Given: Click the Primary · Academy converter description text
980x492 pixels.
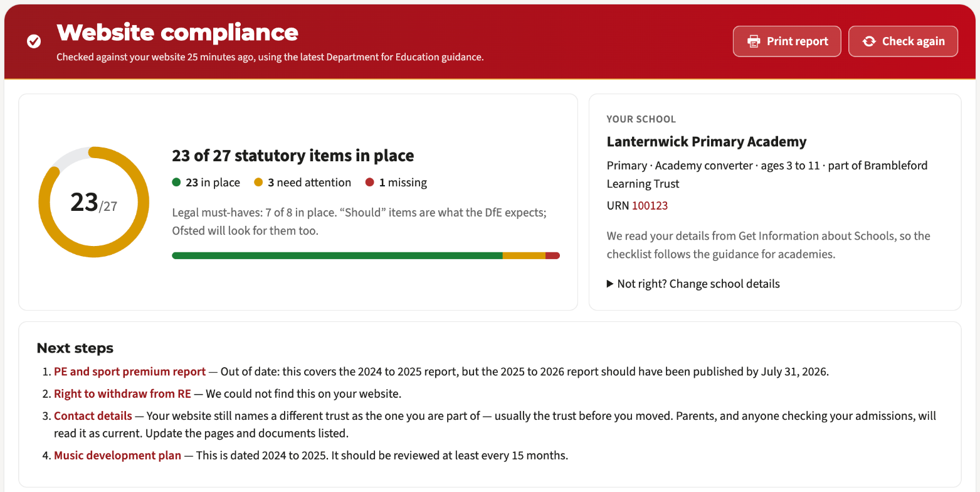Looking at the screenshot, I should (x=767, y=174).
